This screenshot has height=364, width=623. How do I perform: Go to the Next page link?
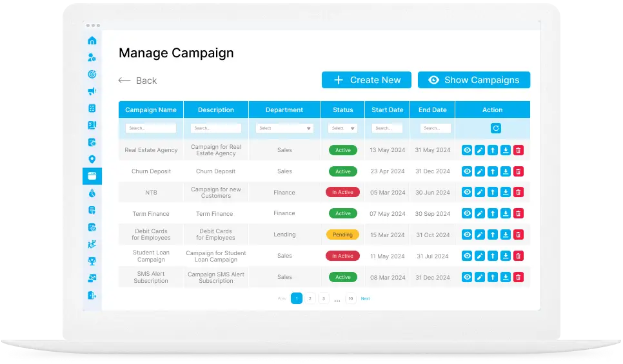(365, 298)
